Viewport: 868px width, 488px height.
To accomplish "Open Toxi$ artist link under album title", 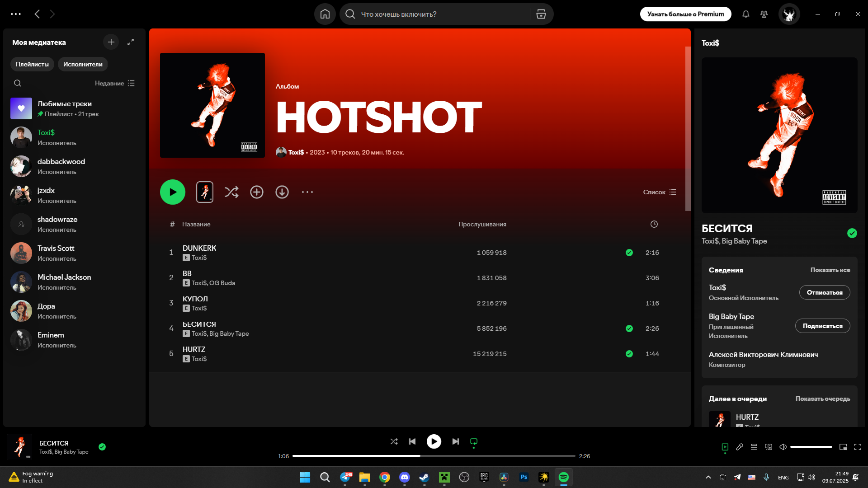I will [x=296, y=152].
